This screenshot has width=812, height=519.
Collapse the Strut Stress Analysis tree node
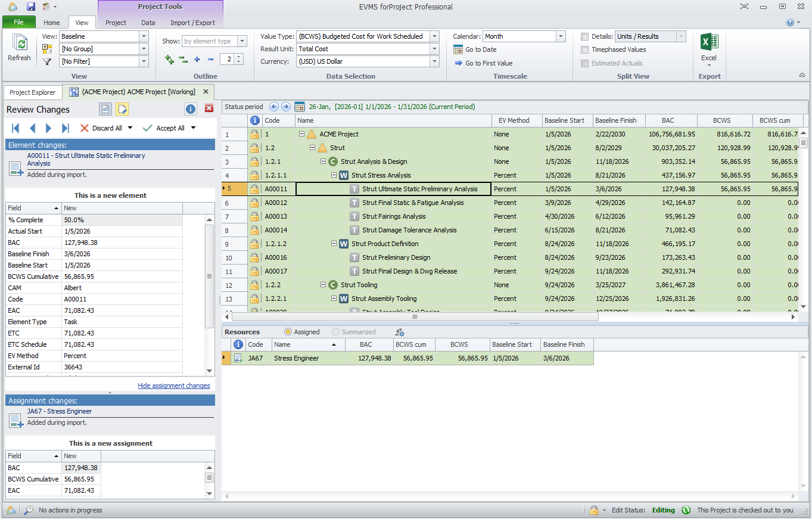pos(334,175)
